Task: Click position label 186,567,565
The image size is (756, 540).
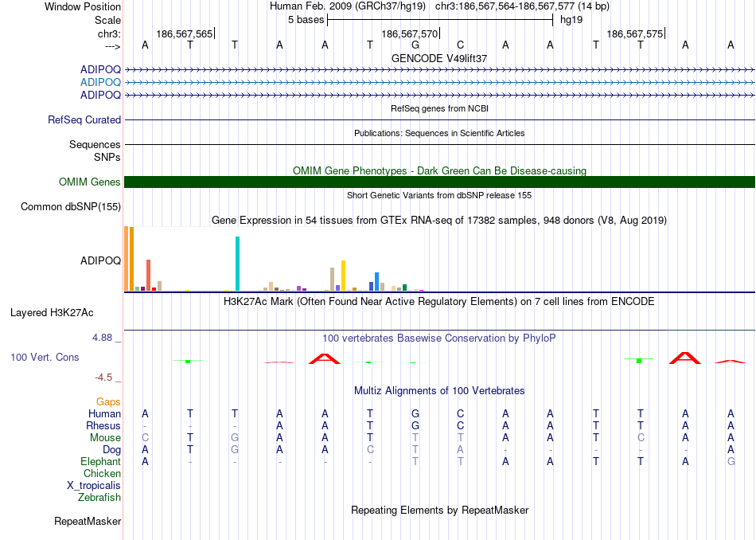Action: tap(184, 33)
